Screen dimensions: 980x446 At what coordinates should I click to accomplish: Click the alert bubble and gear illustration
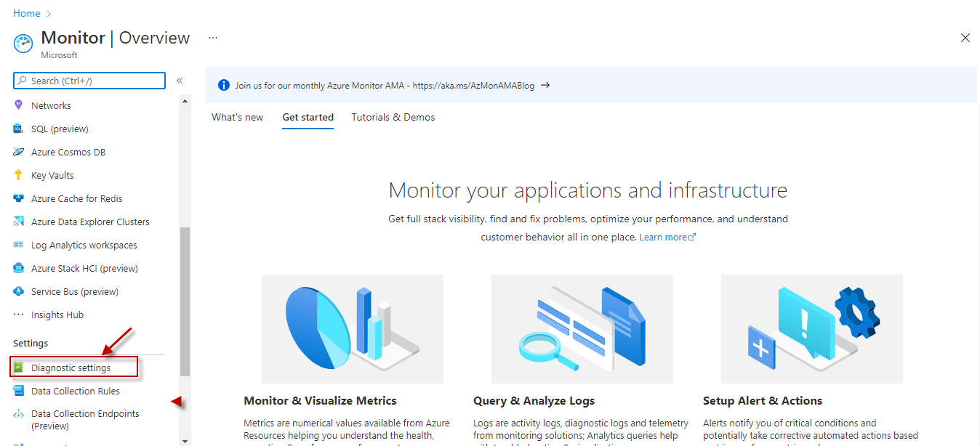[812, 328]
